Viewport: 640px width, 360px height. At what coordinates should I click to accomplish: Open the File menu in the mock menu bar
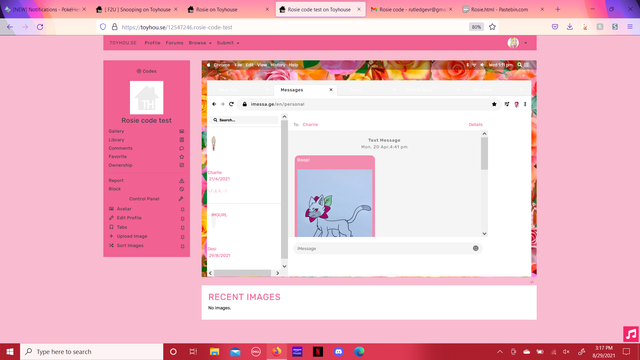[x=238, y=65]
